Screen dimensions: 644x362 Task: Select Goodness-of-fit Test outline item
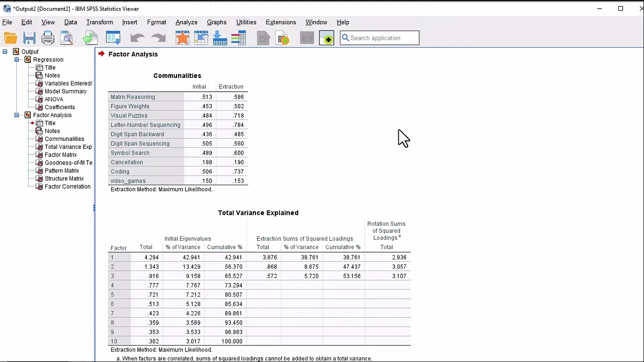point(68,163)
